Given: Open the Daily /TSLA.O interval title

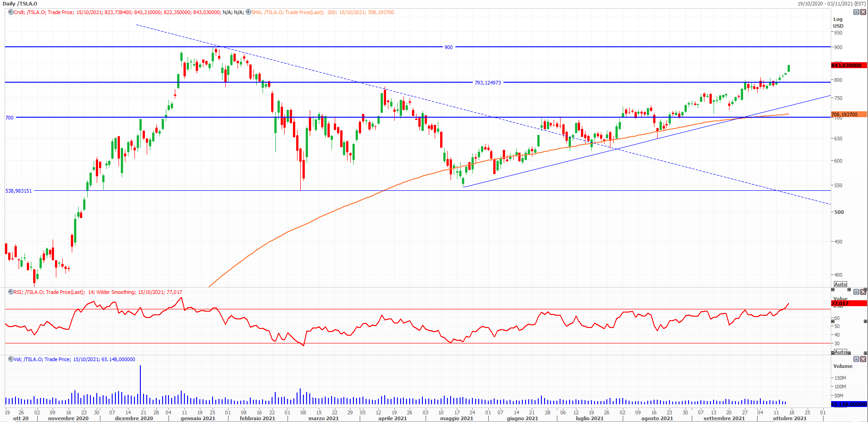Looking at the screenshot, I should (20, 4).
